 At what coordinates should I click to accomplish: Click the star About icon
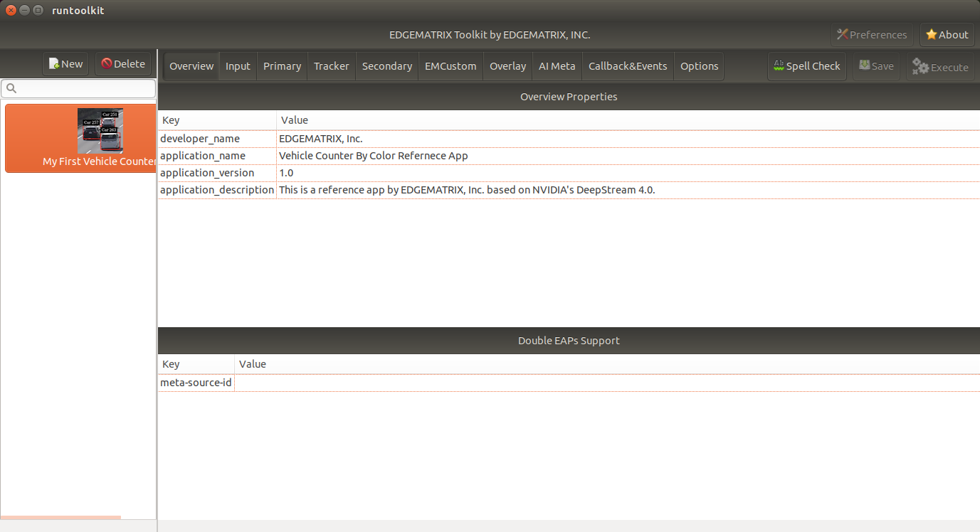931,35
